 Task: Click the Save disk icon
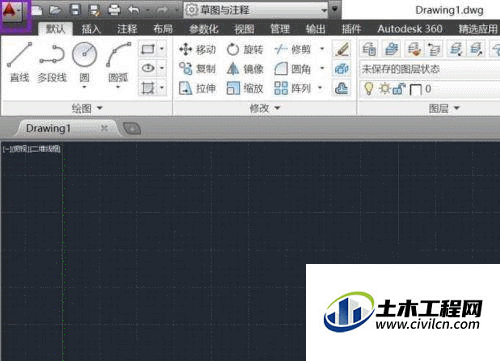click(75, 10)
